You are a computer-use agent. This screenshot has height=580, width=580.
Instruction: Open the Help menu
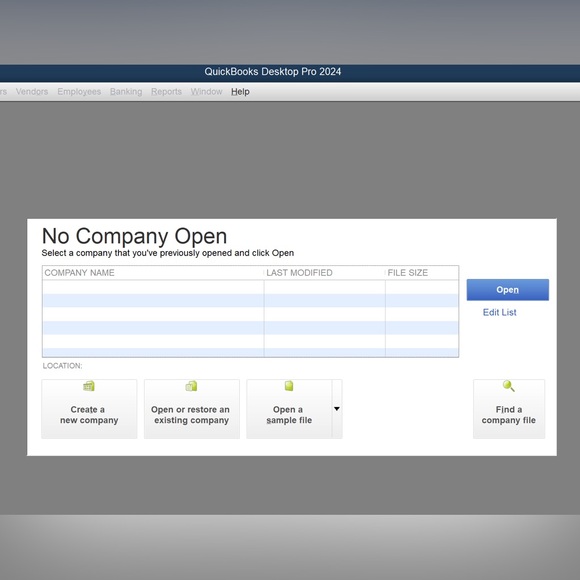pyautogui.click(x=240, y=91)
